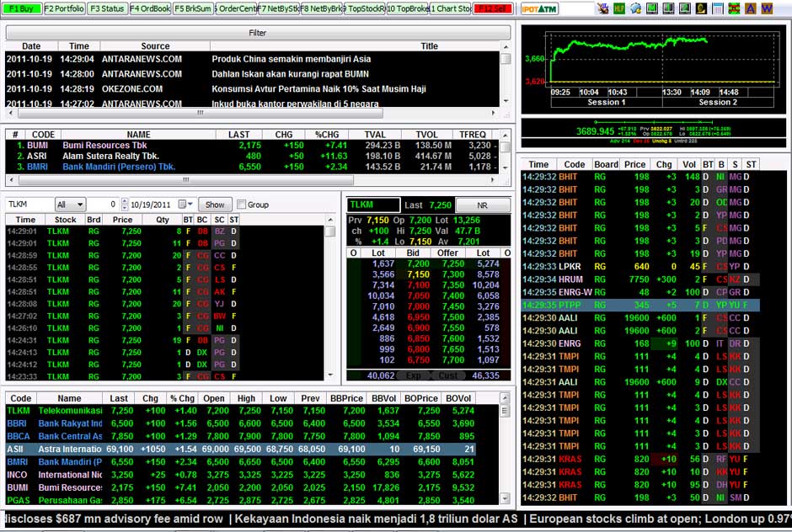Image resolution: width=792 pixels, height=532 pixels.
Task: Click the letter A toolbar icon
Action: pos(750,8)
